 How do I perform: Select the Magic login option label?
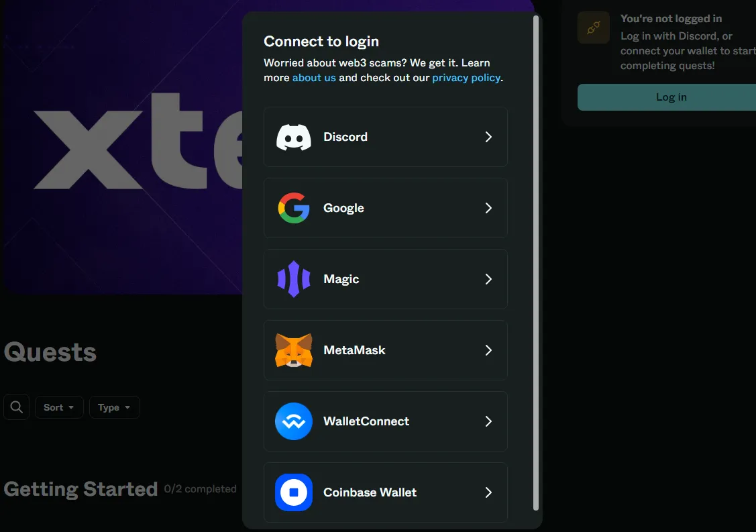pos(341,279)
